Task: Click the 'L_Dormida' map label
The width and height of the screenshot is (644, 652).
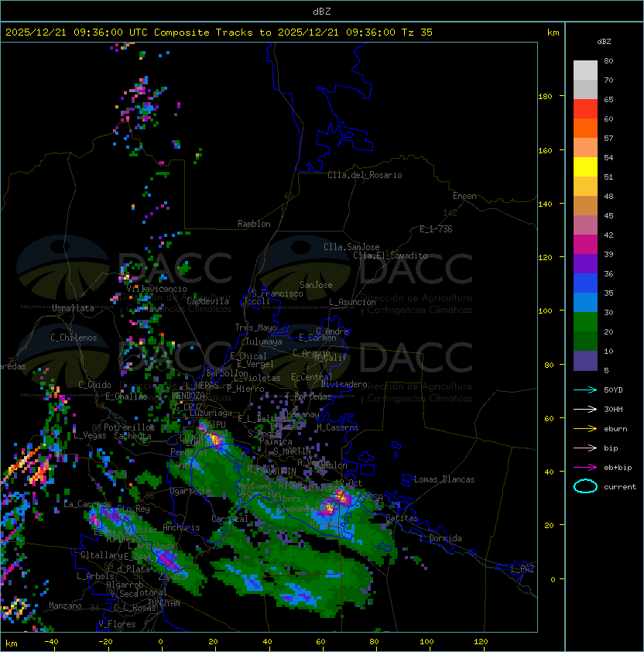Action: tap(441, 538)
